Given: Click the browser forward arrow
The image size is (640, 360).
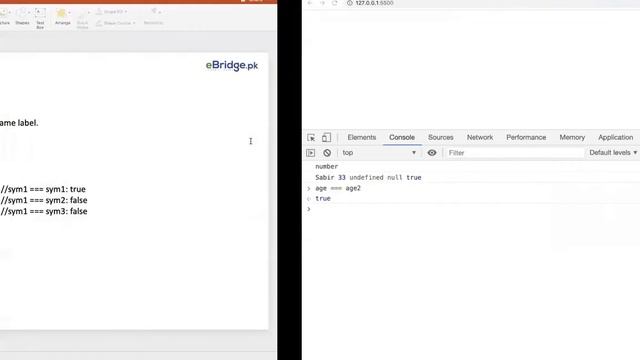Looking at the screenshot, I should point(322,3).
